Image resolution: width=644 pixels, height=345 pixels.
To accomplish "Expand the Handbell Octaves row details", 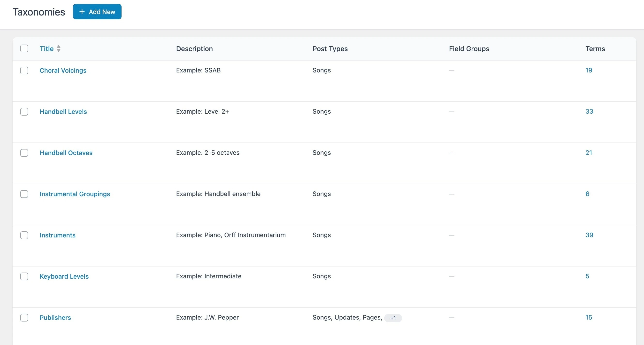I will (x=66, y=152).
